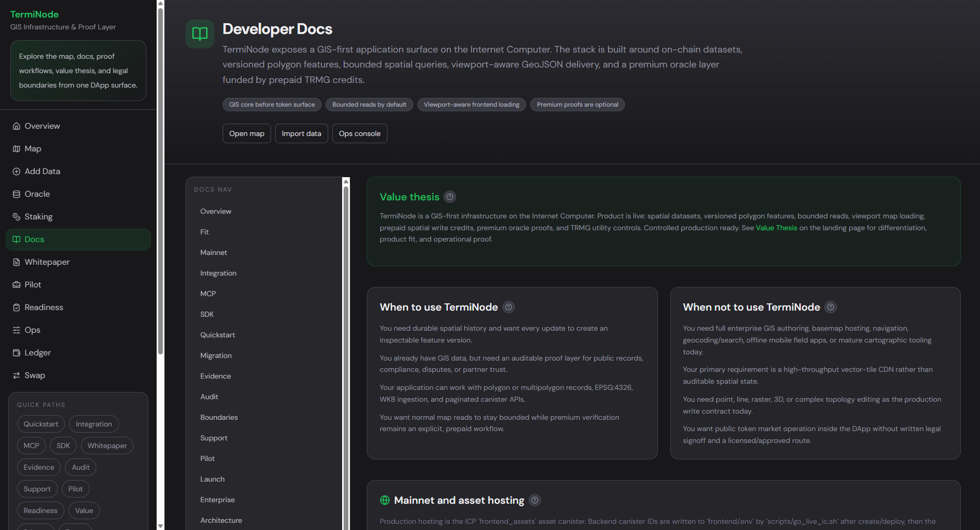Click the Value quick path chip
This screenshot has width=980, height=530.
(84, 510)
